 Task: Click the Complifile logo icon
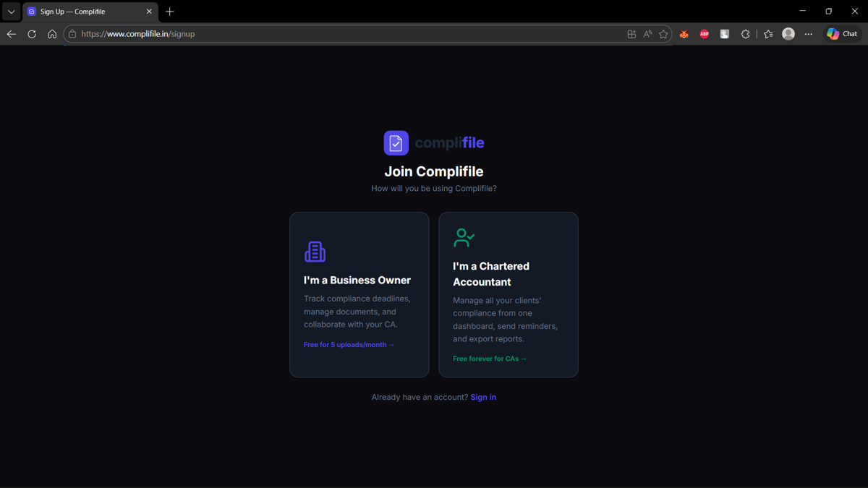click(x=396, y=143)
